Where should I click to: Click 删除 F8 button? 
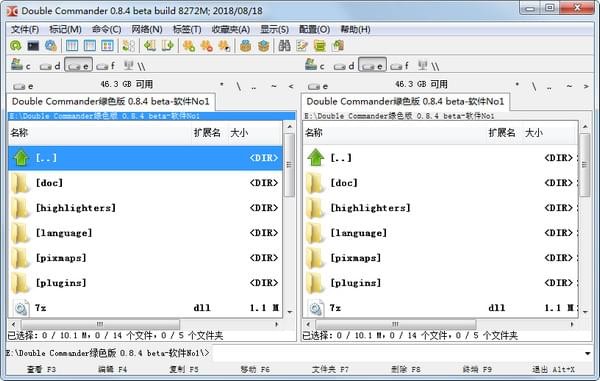(406, 370)
